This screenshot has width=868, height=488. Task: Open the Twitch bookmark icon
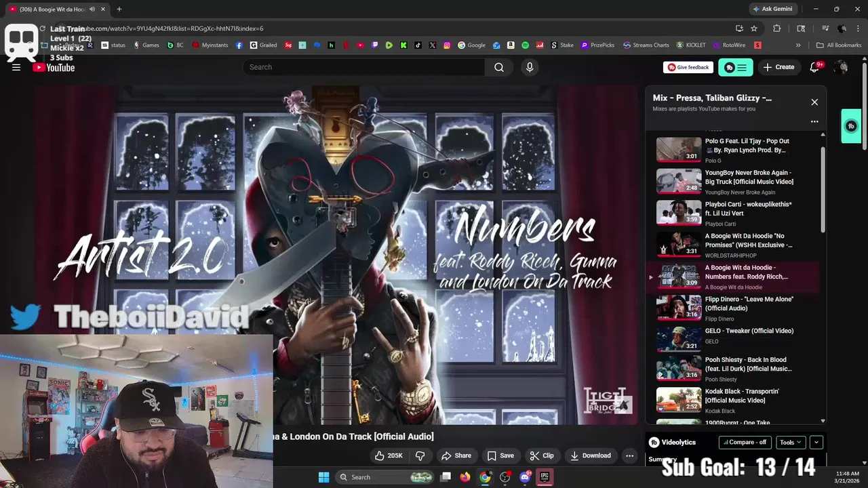click(x=375, y=45)
